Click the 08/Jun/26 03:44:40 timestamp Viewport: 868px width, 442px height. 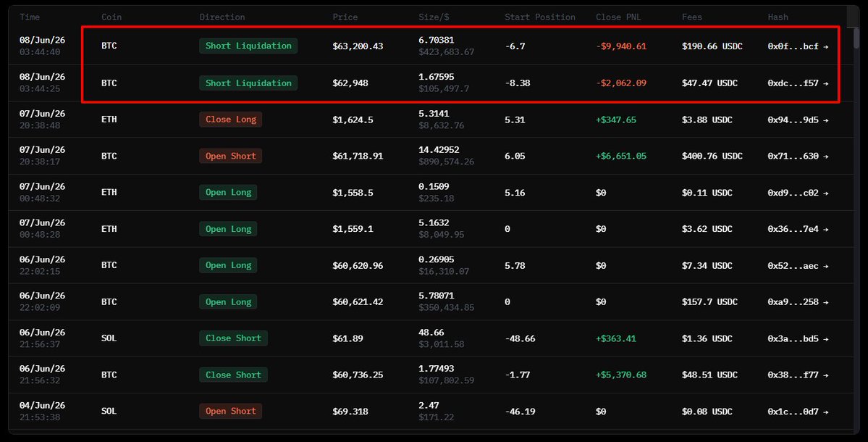pos(42,46)
